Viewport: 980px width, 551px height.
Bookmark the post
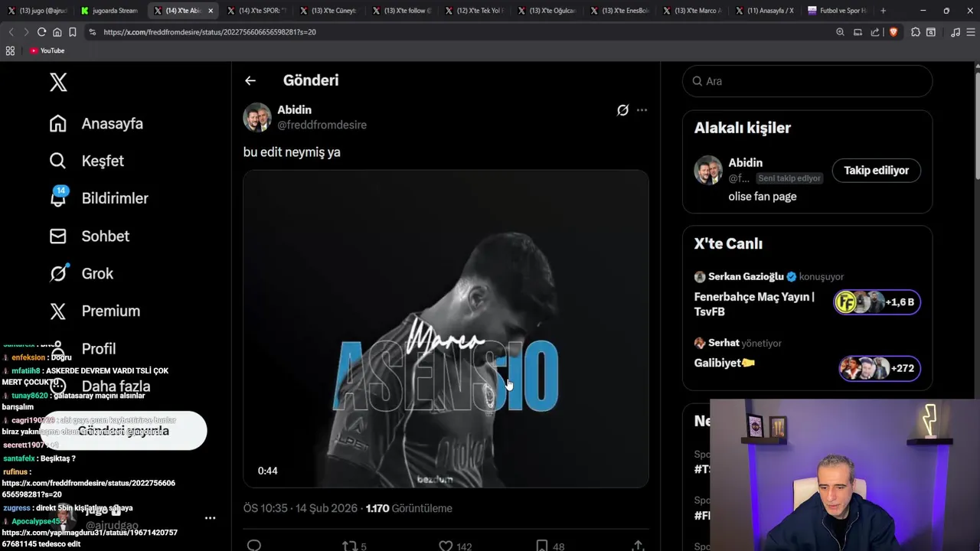coord(542,546)
